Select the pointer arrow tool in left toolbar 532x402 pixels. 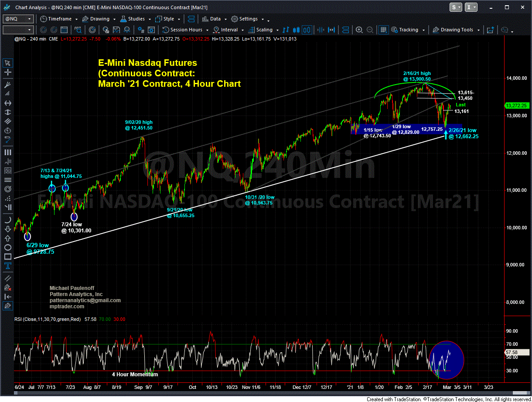tap(7, 62)
